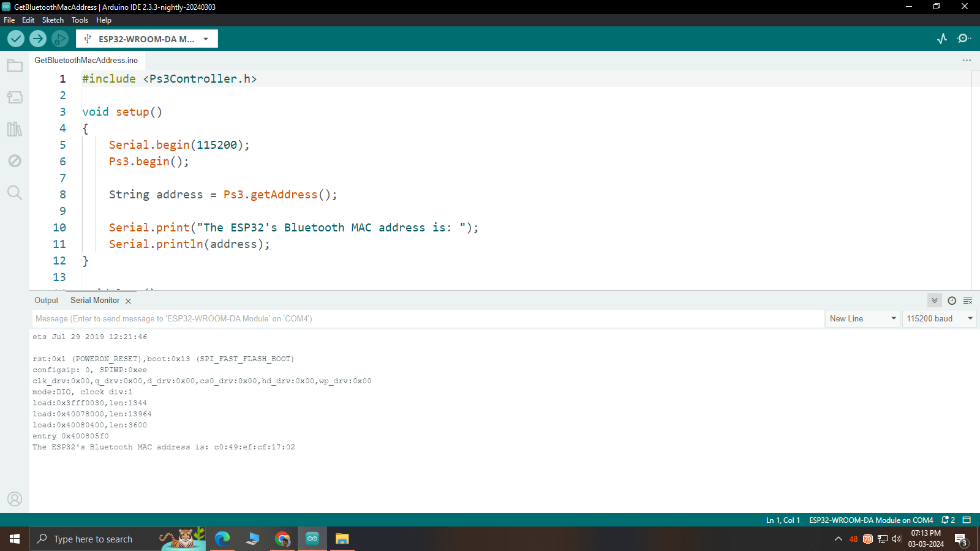980x551 pixels.
Task: Switch to the Output tab
Action: click(47, 301)
